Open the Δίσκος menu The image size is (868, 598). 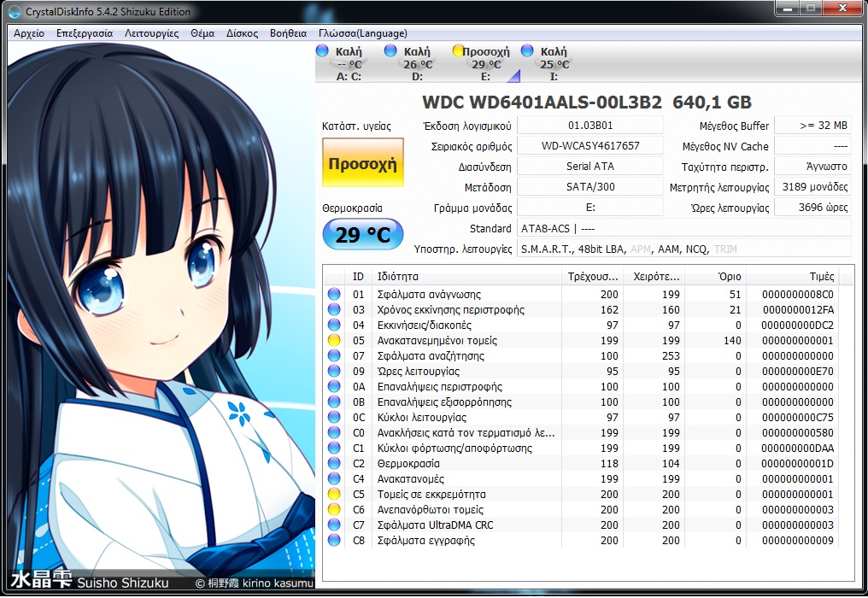tap(242, 33)
